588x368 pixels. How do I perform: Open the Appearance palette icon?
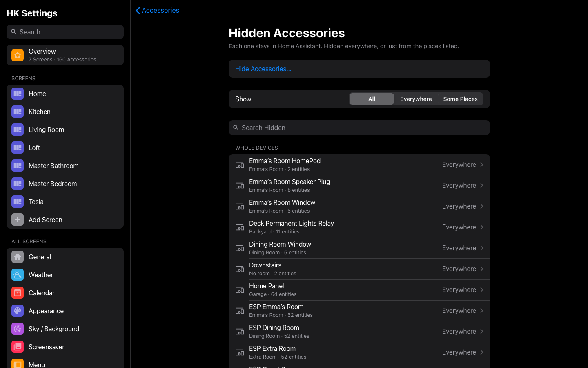tap(18, 311)
